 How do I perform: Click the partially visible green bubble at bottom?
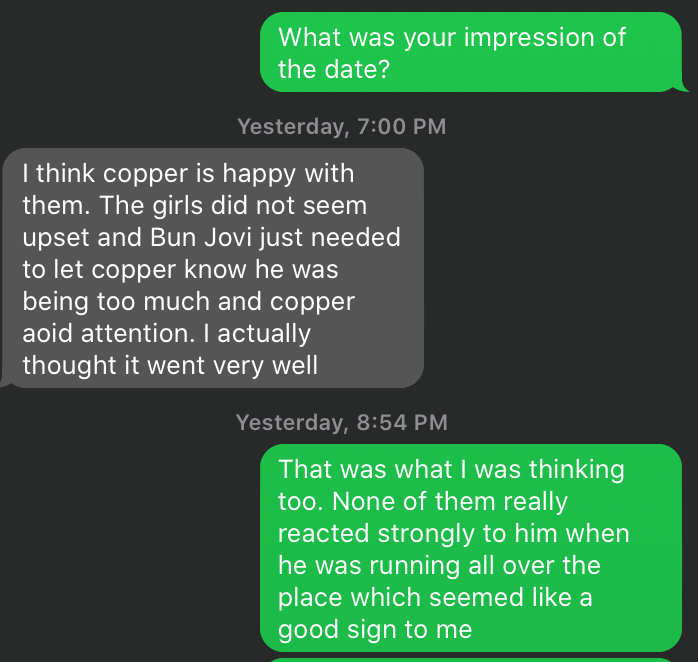[470, 658]
